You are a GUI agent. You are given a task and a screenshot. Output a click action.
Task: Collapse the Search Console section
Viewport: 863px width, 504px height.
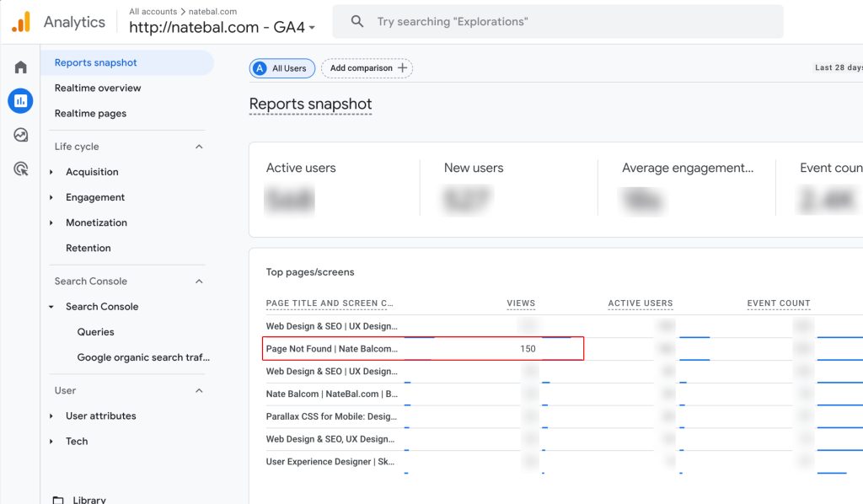point(198,281)
